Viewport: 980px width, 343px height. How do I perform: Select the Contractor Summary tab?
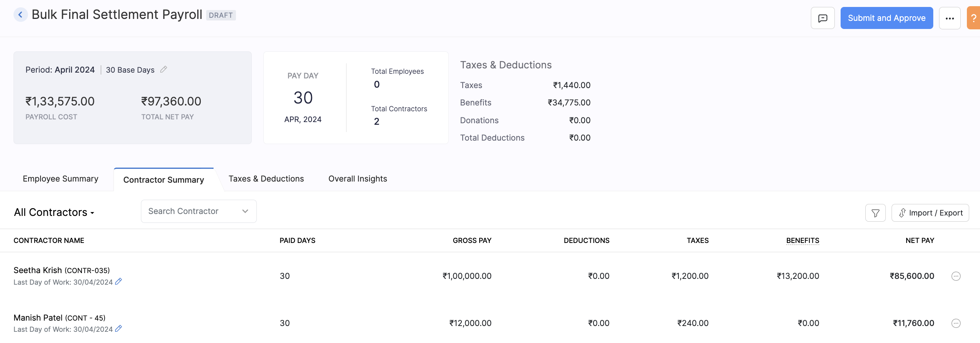[x=164, y=180]
